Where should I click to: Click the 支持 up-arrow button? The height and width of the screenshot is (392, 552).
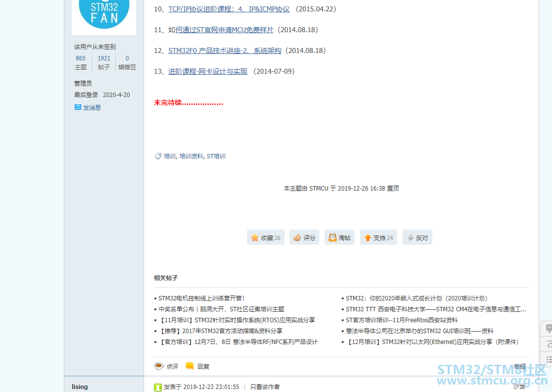tap(378, 238)
